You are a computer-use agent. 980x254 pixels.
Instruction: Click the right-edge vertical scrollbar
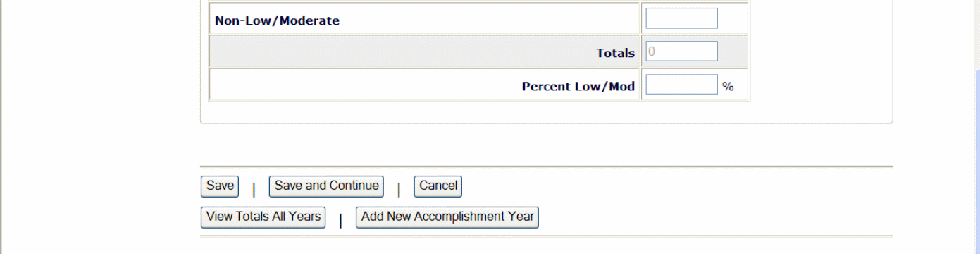[x=976, y=127]
